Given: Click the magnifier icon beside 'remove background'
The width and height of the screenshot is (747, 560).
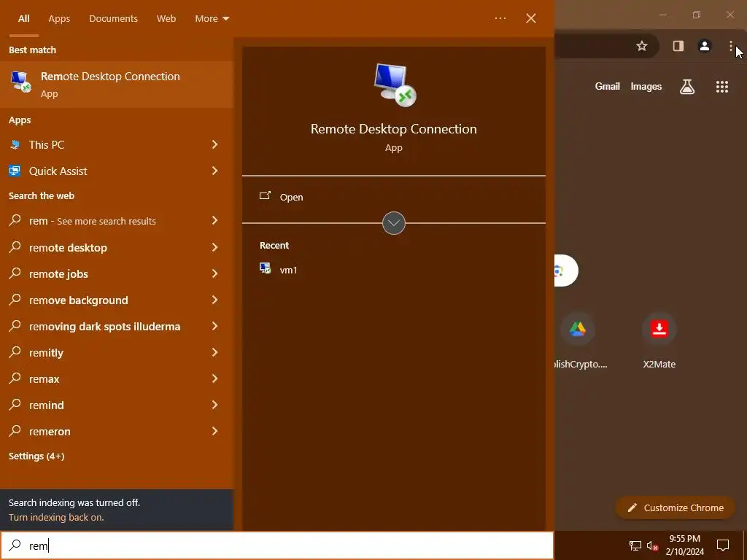Looking at the screenshot, I should 15,299.
